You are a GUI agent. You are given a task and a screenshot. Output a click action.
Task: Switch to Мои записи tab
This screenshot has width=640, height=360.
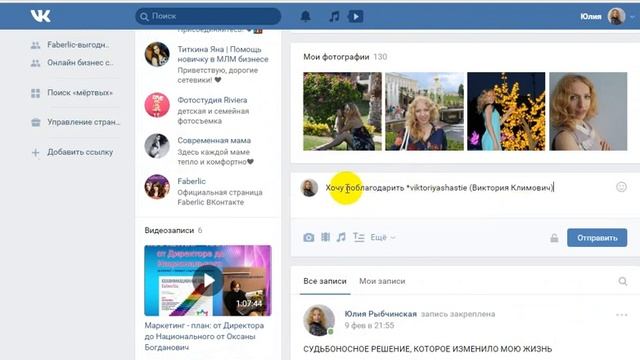[x=382, y=281]
